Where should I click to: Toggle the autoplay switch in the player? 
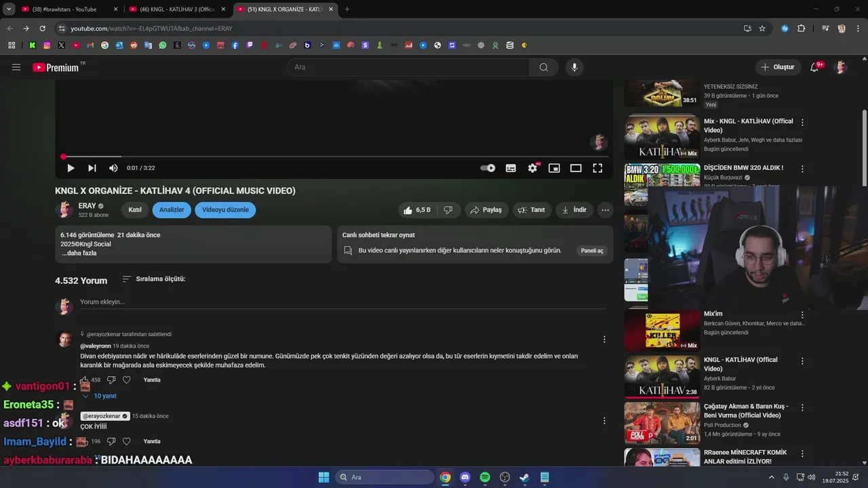pos(488,168)
